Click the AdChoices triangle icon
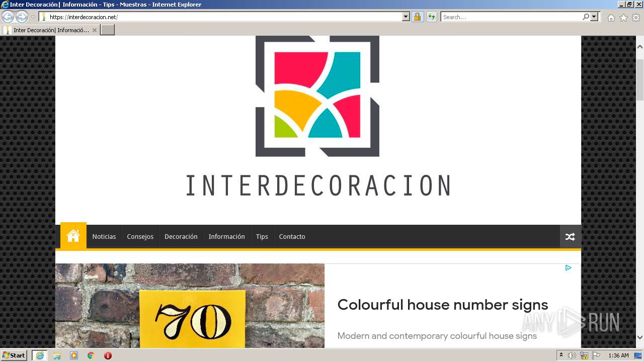The width and height of the screenshot is (644, 362). (569, 268)
